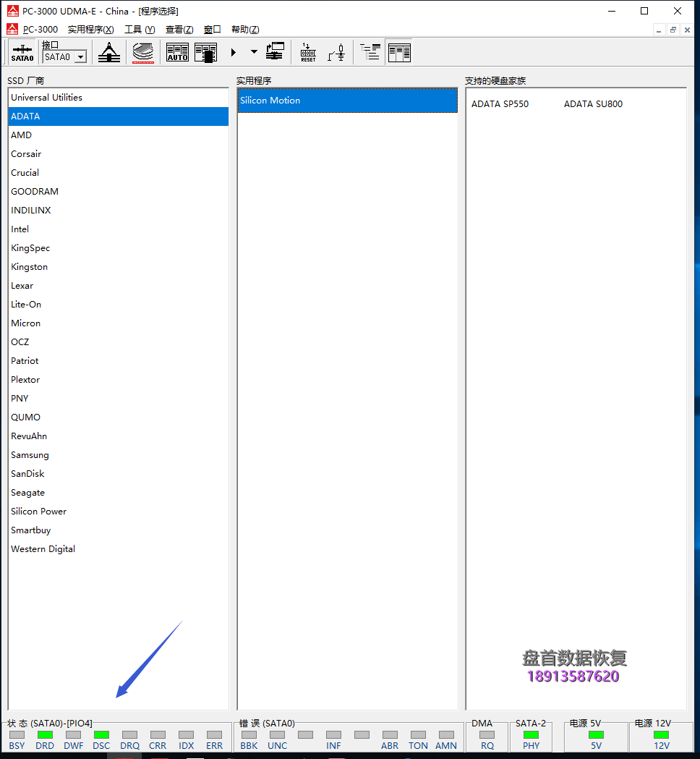
Task: Click the RESET toolbar icon
Action: tap(308, 52)
